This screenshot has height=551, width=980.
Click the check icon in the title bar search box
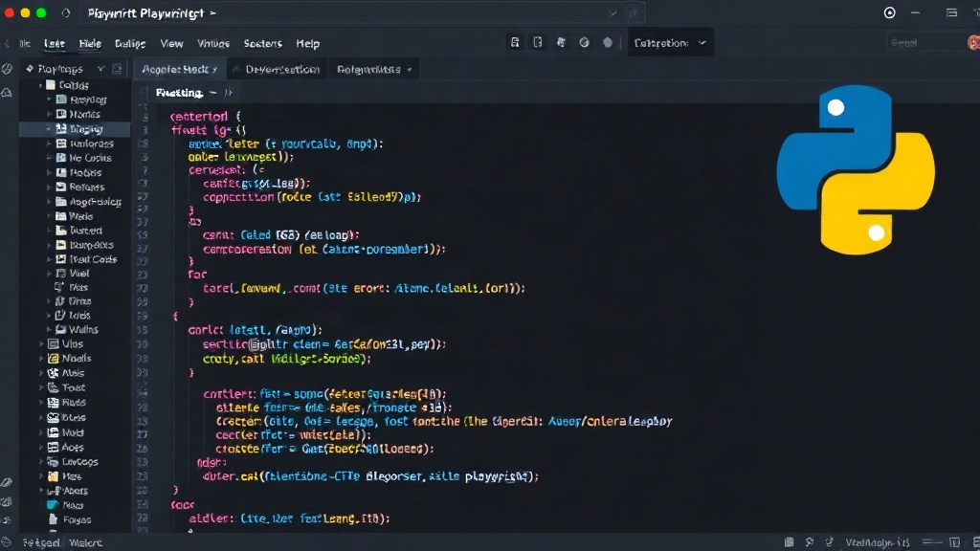click(x=612, y=12)
